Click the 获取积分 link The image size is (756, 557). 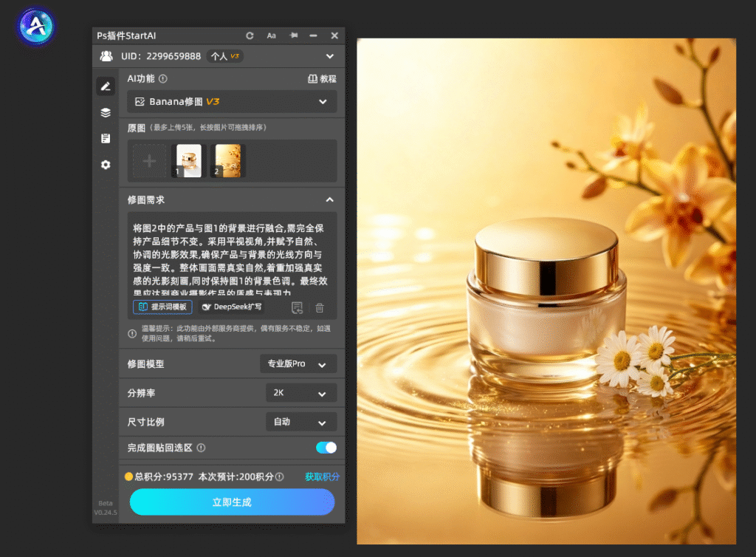pos(322,477)
